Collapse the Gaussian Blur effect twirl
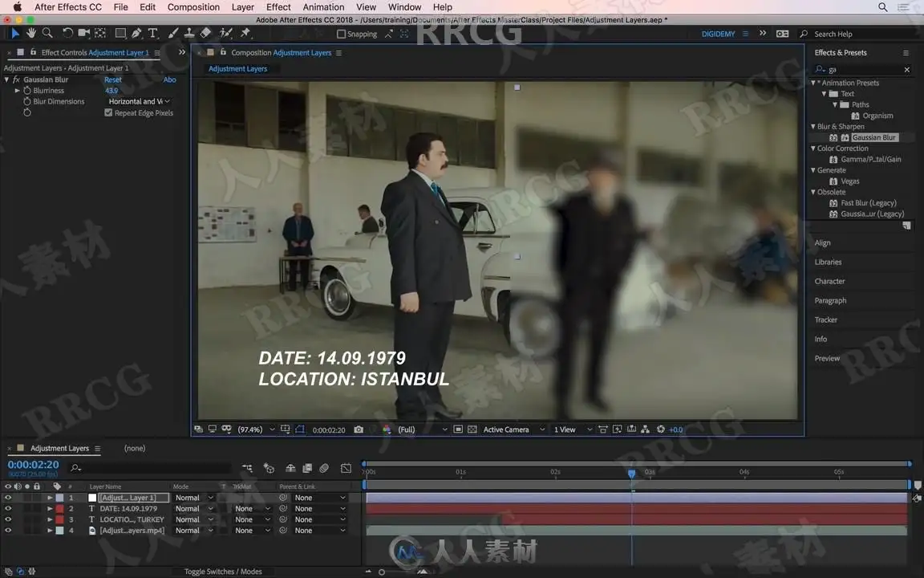 pyautogui.click(x=6, y=79)
